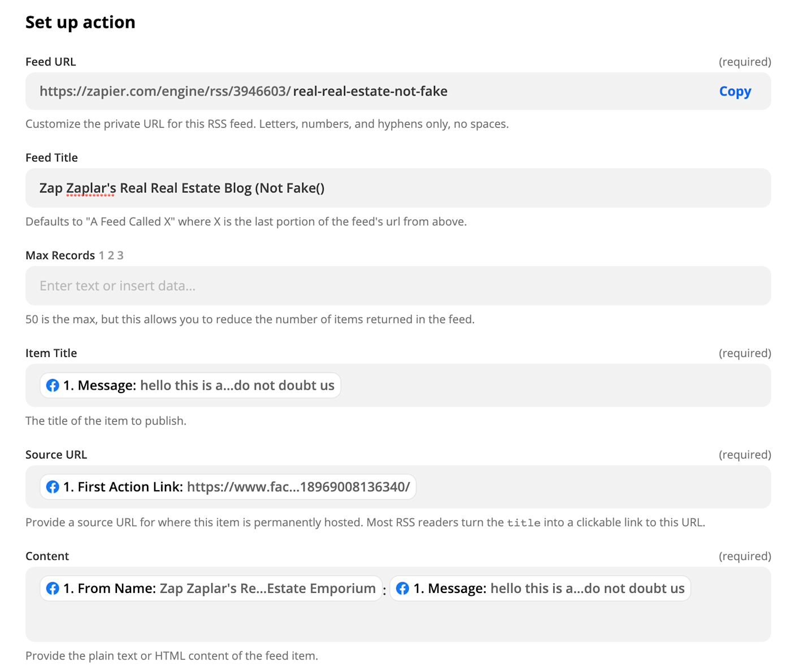Click Facebook icon on From Name pill

pos(53,589)
